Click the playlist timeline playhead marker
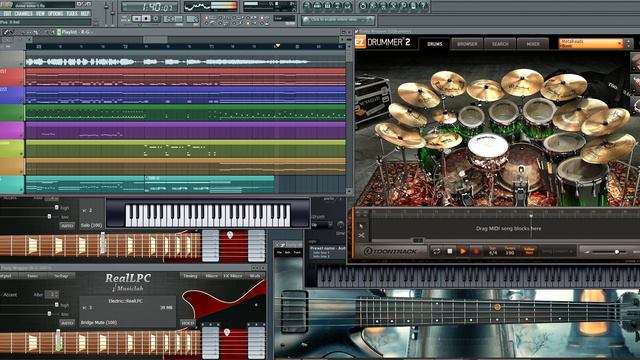The height and width of the screenshot is (360, 640). tap(278, 46)
